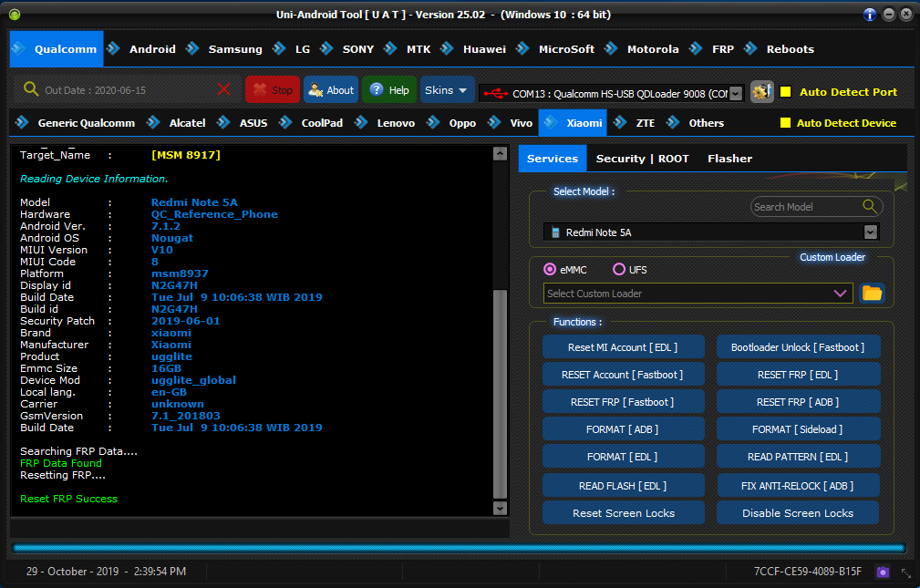Click READ PATTERN [ EDL ] button
This screenshot has width=920, height=588.
tap(798, 457)
